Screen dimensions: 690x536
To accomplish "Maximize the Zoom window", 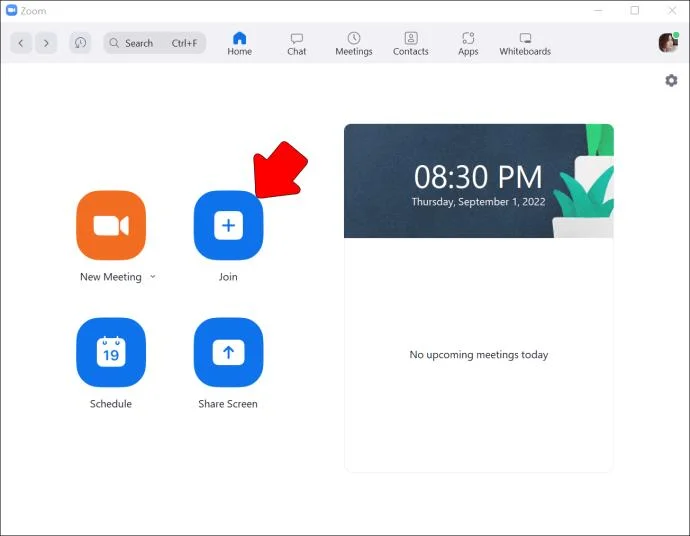I will click(x=635, y=10).
